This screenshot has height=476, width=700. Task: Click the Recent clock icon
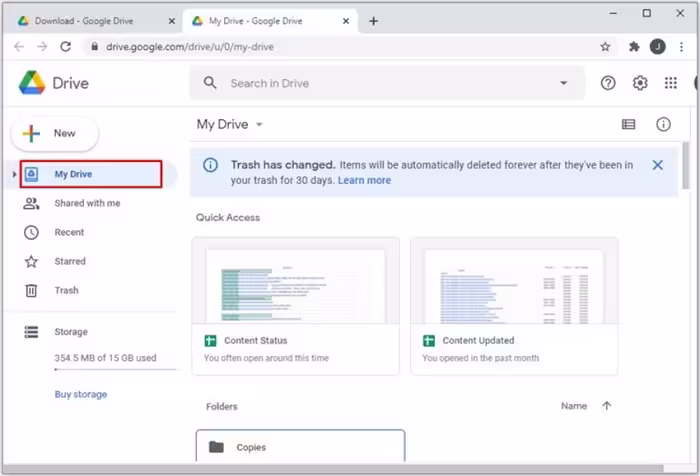click(x=31, y=232)
